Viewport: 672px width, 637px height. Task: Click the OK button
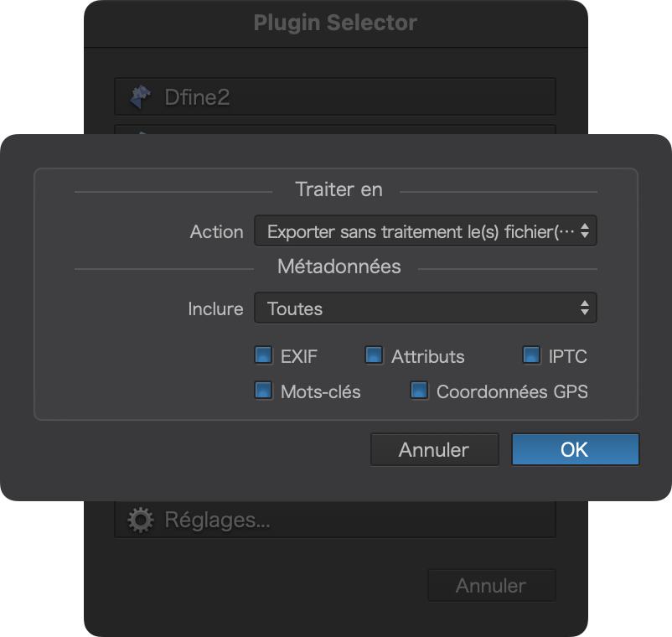tap(575, 449)
